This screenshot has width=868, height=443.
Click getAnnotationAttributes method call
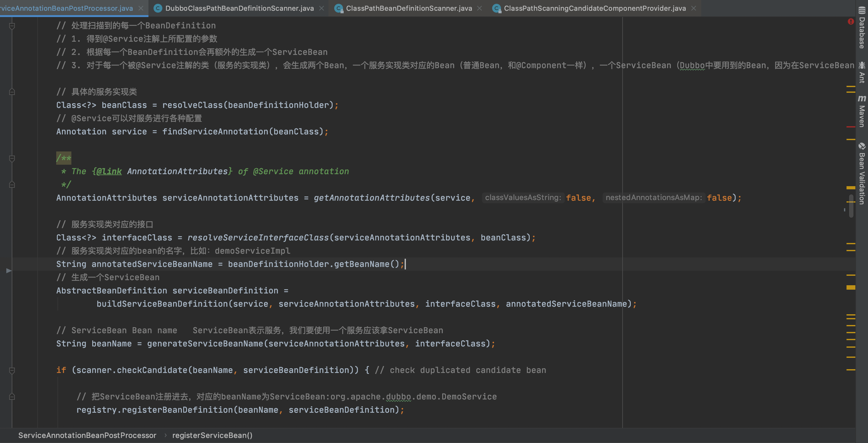[x=372, y=198]
